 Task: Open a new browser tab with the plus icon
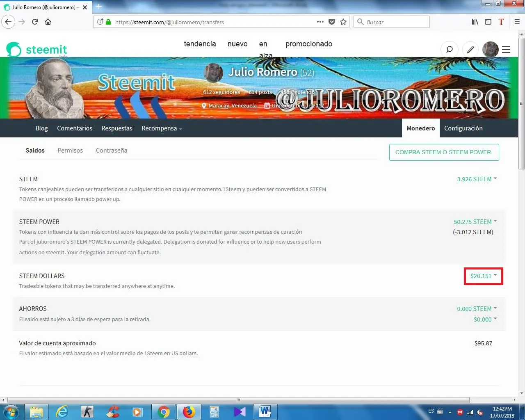99,7
